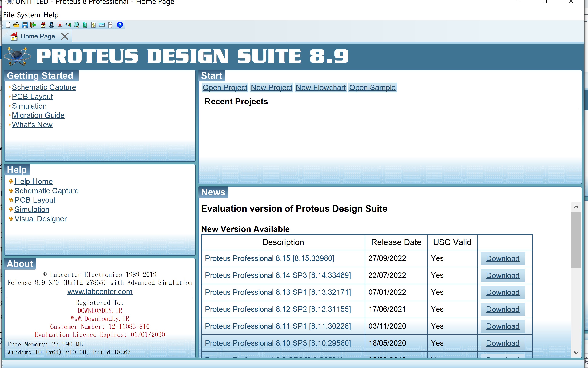
Task: Click the Recent Projects heading
Action: (x=236, y=102)
